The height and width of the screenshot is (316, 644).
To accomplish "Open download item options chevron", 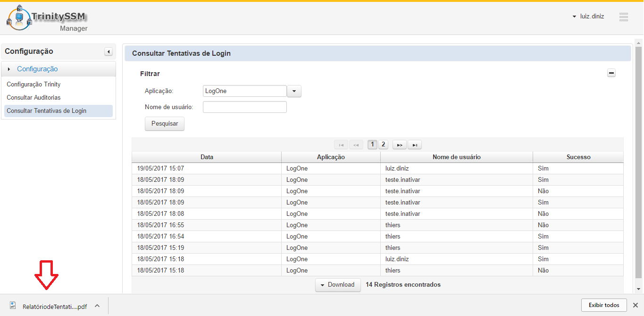I will [97, 306].
